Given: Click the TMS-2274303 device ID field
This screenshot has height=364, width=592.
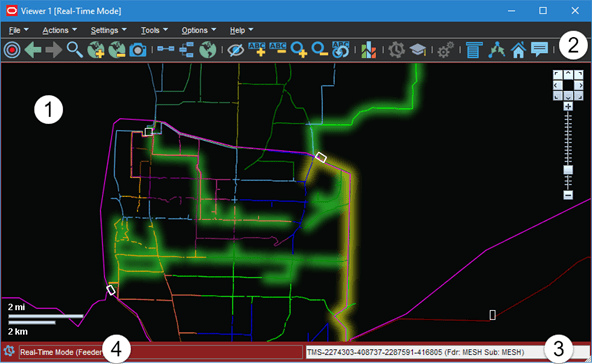Looking at the screenshot, I should 447,352.
